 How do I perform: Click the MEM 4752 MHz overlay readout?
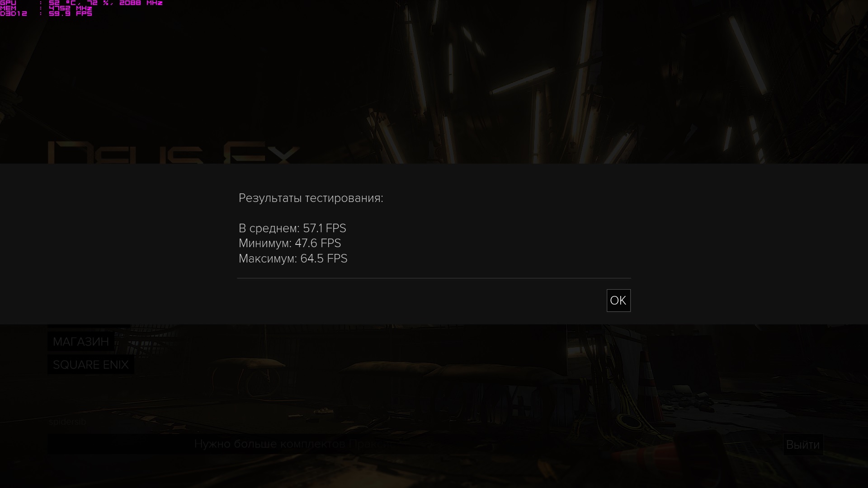click(x=46, y=8)
